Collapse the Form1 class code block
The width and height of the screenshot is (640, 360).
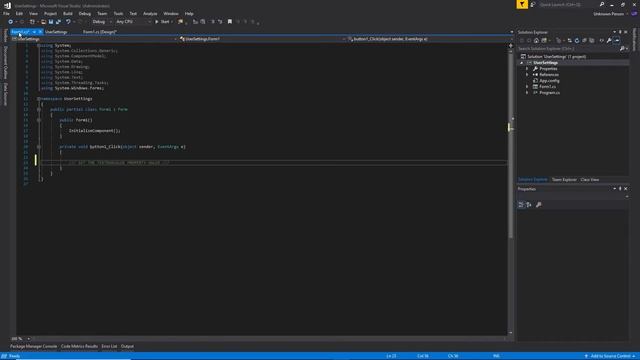(39, 109)
